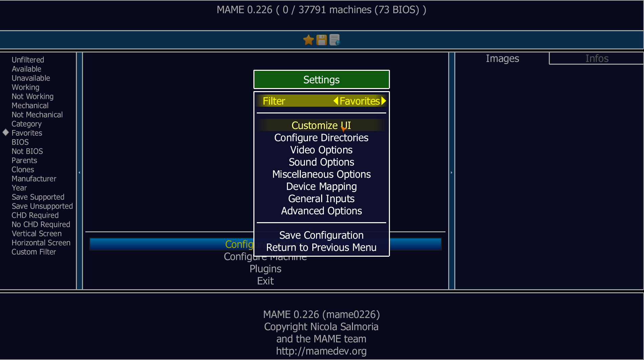
Task: Select the Category filter
Action: pos(27,124)
